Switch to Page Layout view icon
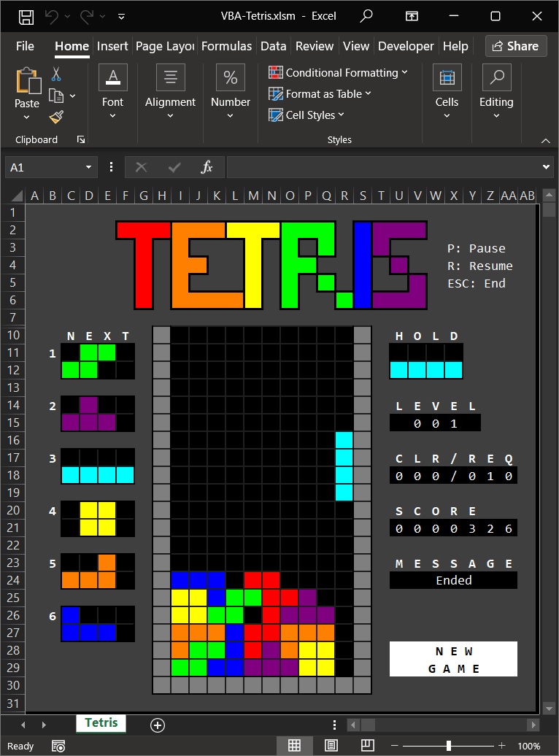The height and width of the screenshot is (756, 559). coord(331,745)
